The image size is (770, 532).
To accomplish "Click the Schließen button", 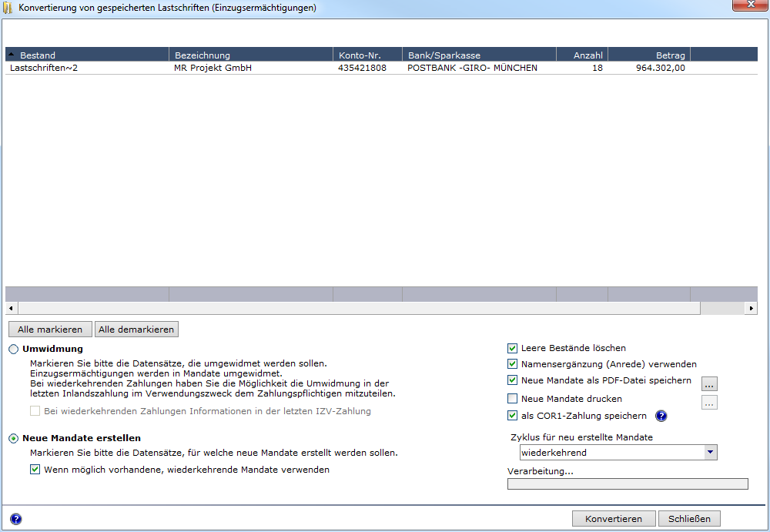I will tap(689, 519).
